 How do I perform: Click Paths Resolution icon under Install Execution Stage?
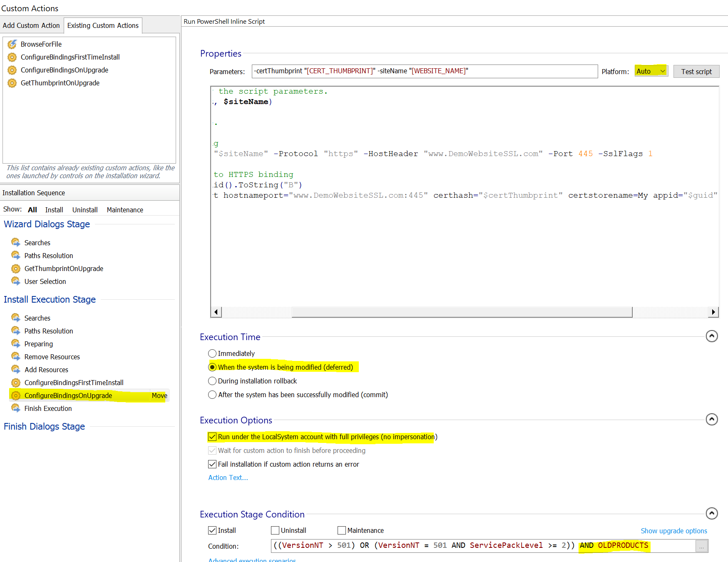(16, 331)
